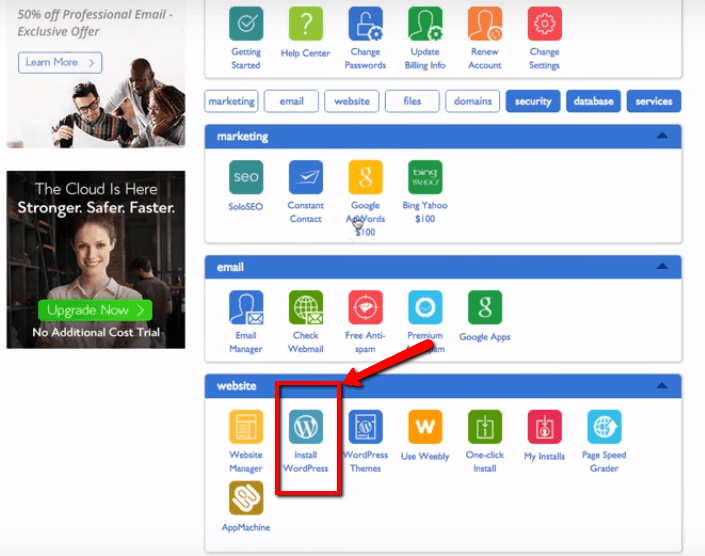This screenshot has height=556, width=705.
Task: Open the One-click Install icon
Action: click(485, 427)
